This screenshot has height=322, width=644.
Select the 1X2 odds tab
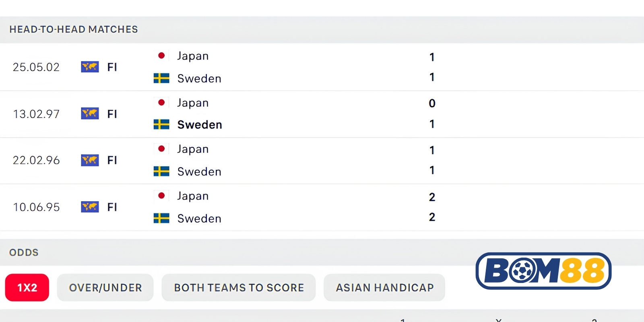pos(27,287)
